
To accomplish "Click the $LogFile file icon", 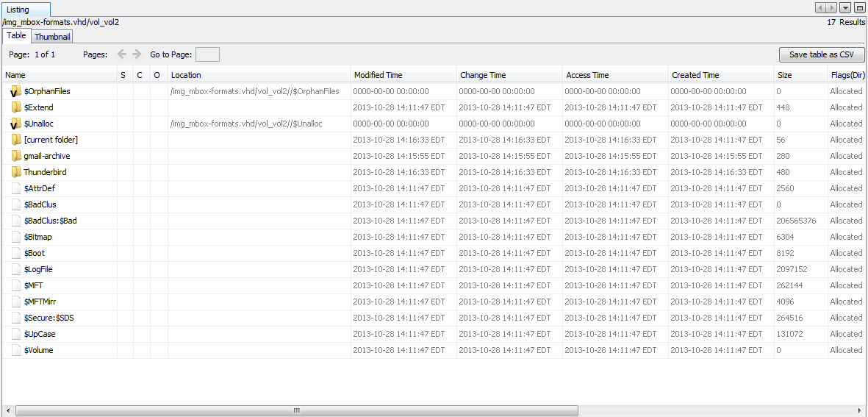I will 16,269.
